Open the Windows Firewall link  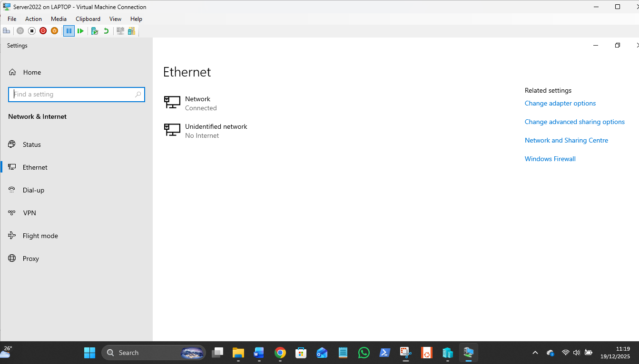click(550, 159)
